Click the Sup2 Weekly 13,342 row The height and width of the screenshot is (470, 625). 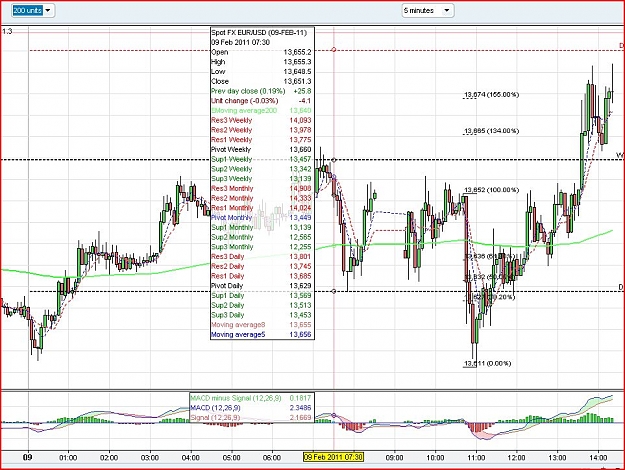[261, 169]
